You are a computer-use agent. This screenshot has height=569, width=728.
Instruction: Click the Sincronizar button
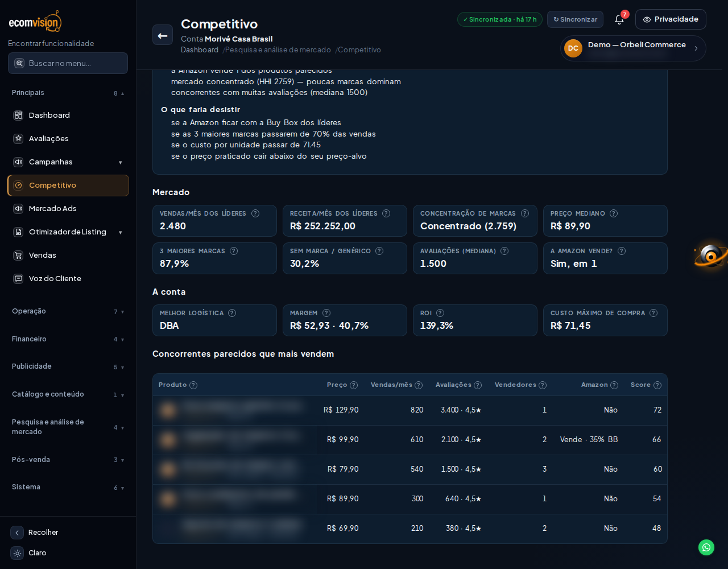click(x=575, y=19)
